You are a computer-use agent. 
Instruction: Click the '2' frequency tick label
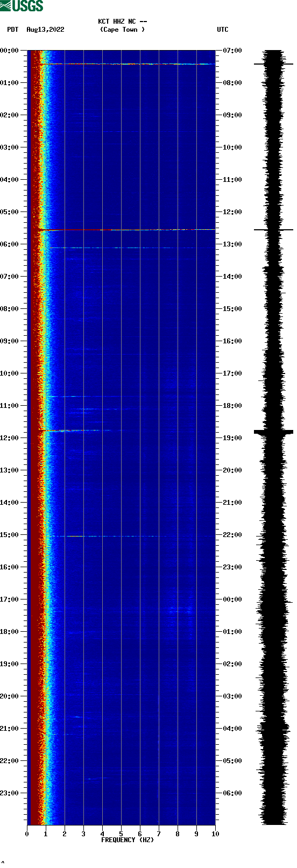tap(65, 834)
